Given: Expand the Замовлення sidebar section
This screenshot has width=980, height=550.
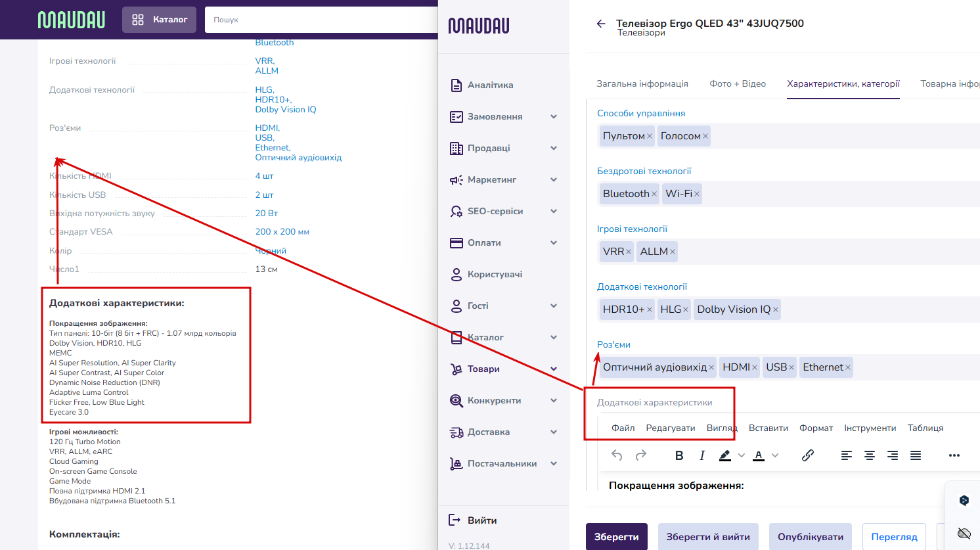Looking at the screenshot, I should pyautogui.click(x=554, y=116).
